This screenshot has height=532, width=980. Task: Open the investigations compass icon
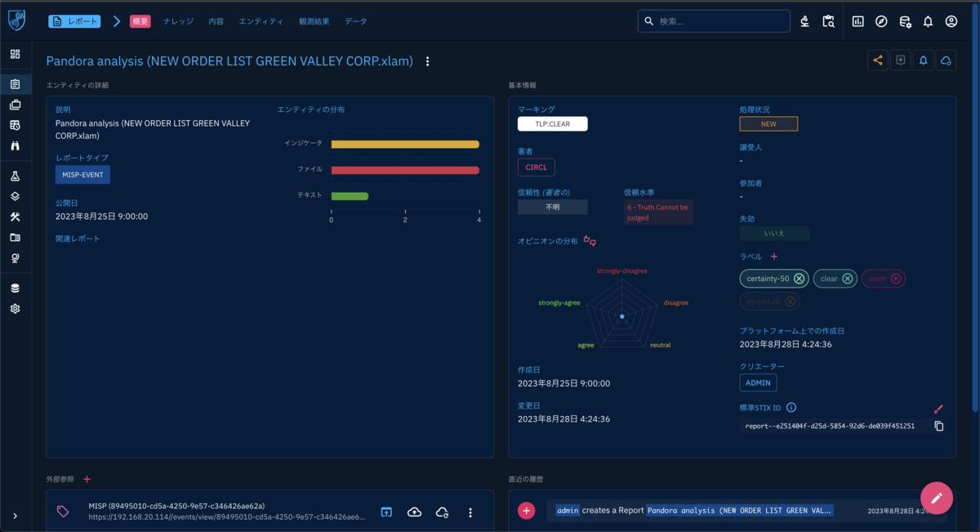(x=881, y=21)
